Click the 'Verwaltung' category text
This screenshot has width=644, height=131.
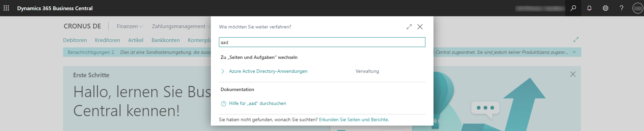coord(367,71)
